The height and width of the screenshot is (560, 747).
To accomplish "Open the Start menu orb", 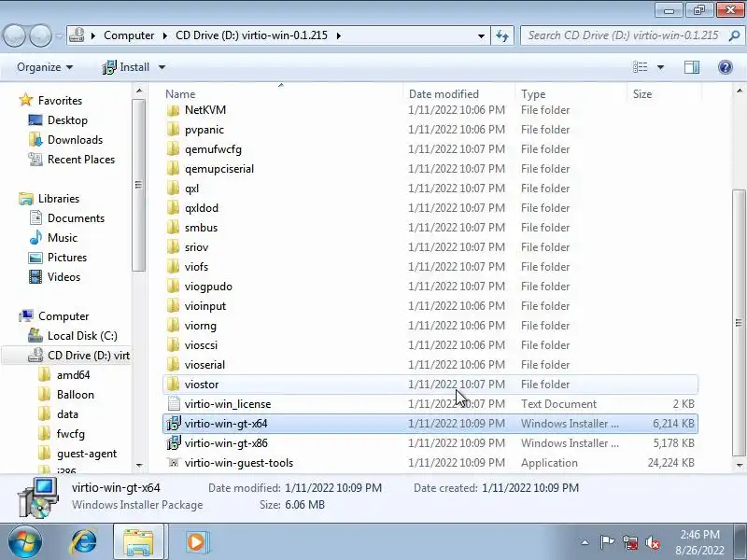I will click(x=25, y=542).
